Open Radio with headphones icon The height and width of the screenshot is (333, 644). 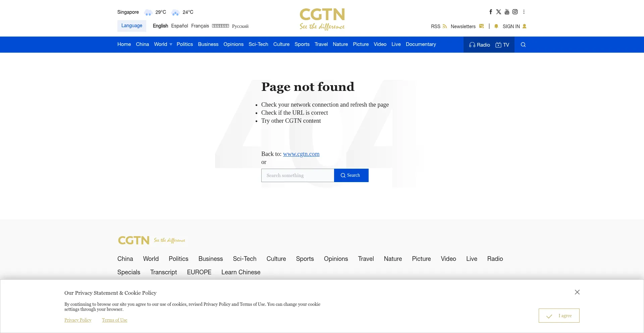[x=479, y=45]
